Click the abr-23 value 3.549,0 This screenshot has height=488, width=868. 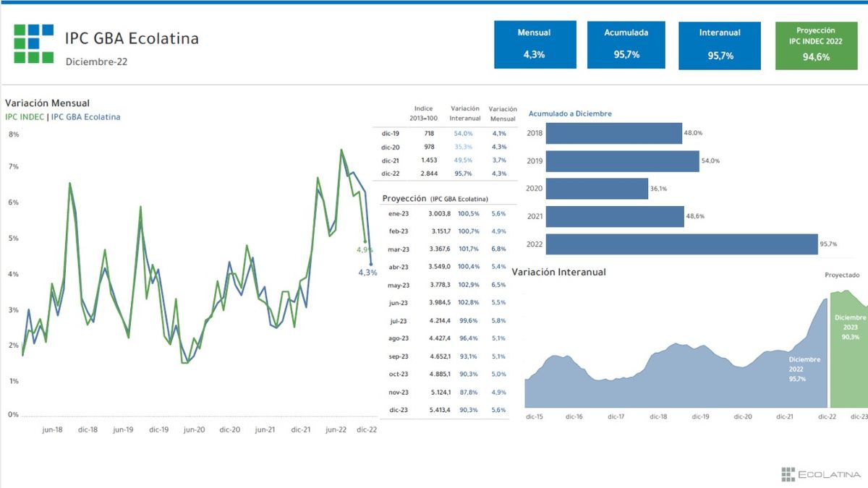pos(440,267)
